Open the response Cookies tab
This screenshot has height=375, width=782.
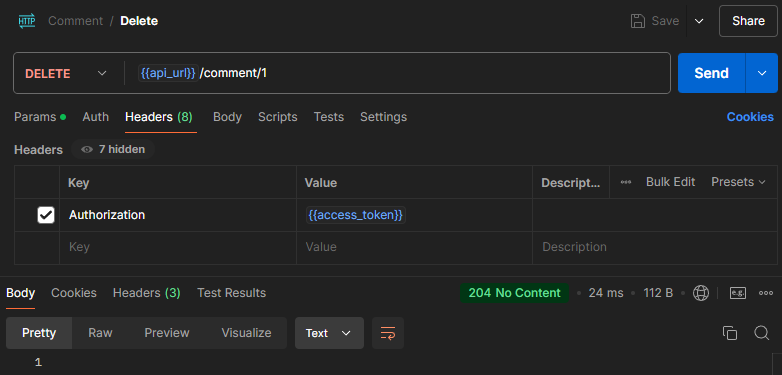tap(74, 293)
